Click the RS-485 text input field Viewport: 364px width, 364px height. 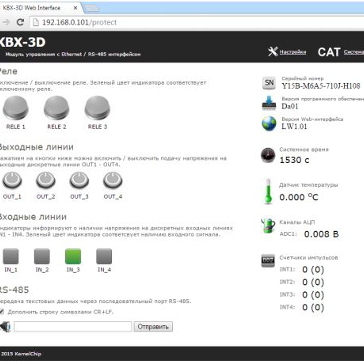click(x=73, y=326)
